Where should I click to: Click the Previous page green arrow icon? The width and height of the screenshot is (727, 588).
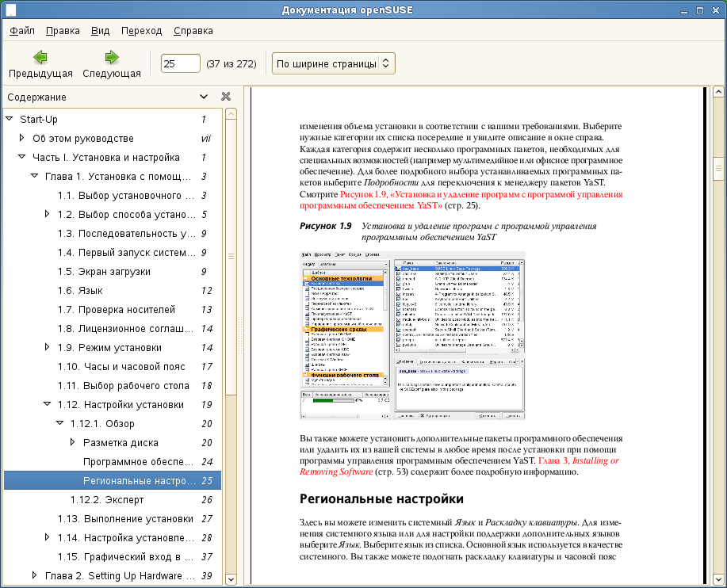pos(40,58)
